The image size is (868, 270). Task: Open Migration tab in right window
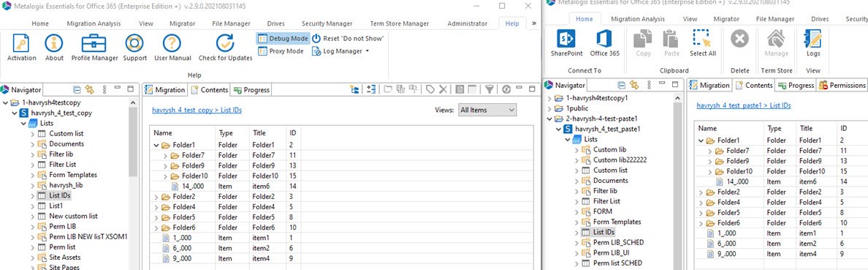point(709,86)
